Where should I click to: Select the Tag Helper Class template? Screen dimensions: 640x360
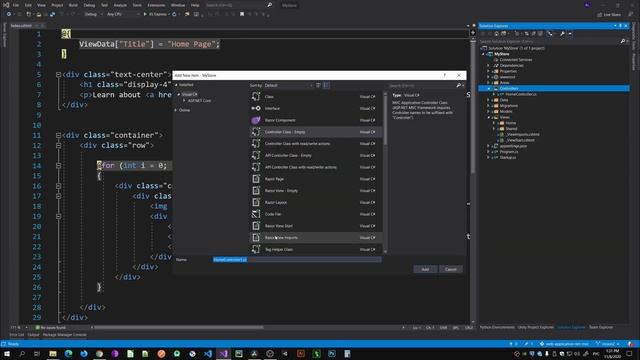316,249
